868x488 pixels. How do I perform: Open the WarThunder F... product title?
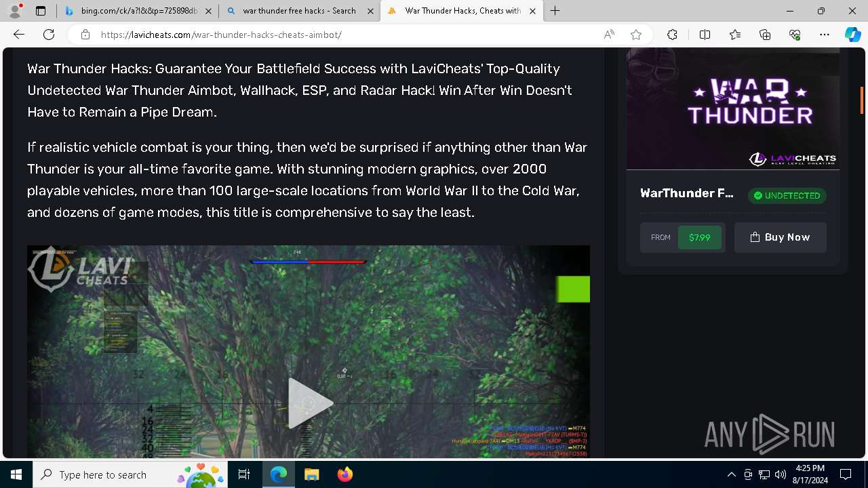coord(687,193)
